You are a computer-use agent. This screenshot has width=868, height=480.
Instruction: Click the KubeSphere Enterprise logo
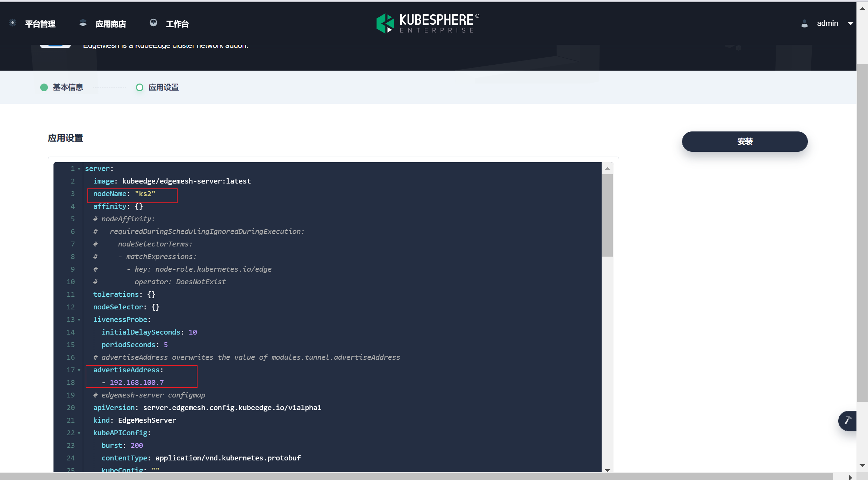[x=428, y=23]
